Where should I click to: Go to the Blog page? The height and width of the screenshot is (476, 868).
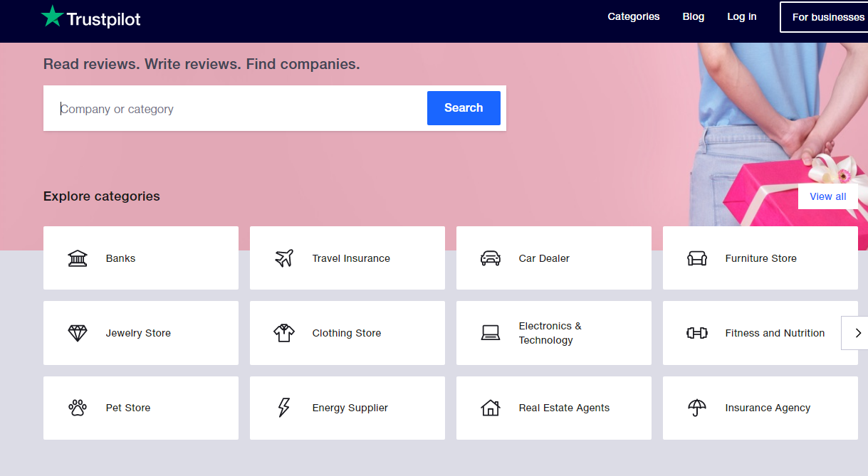point(694,16)
